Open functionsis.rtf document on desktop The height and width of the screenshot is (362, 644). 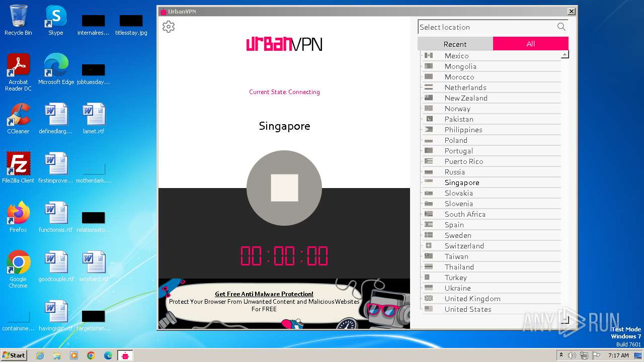pos(56,217)
